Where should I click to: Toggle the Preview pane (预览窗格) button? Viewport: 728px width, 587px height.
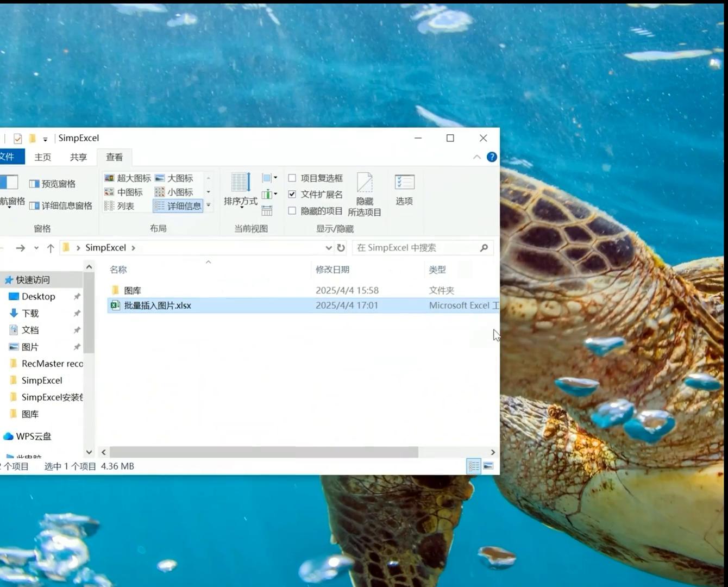53,184
